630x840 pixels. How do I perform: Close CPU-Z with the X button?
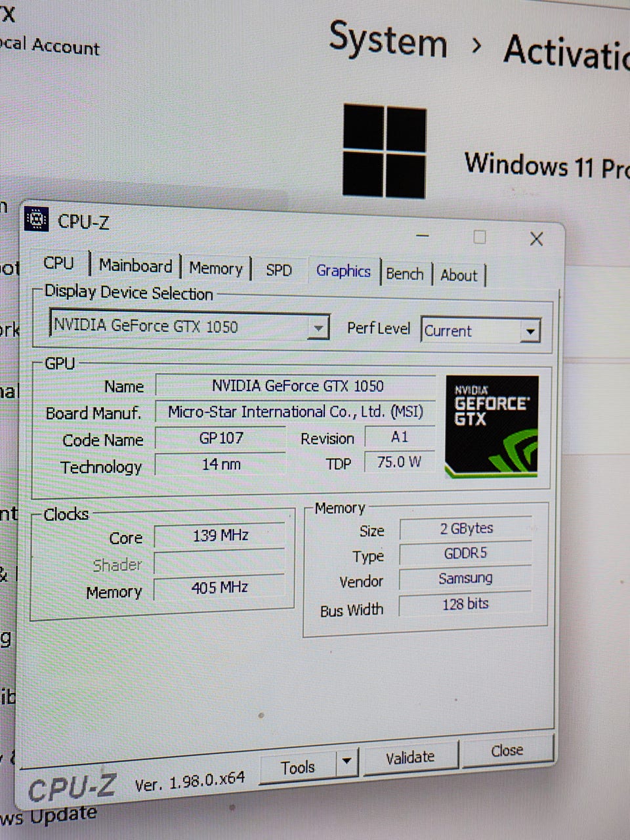[536, 239]
